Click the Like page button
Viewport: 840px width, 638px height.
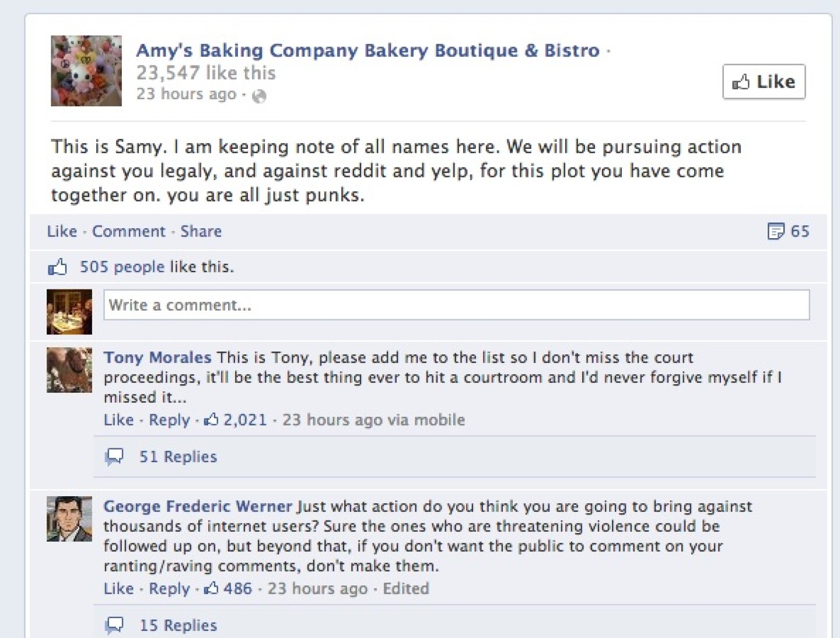click(764, 82)
